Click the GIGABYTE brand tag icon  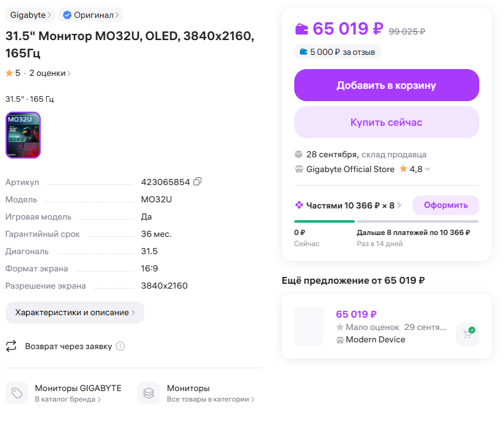[x=17, y=393]
